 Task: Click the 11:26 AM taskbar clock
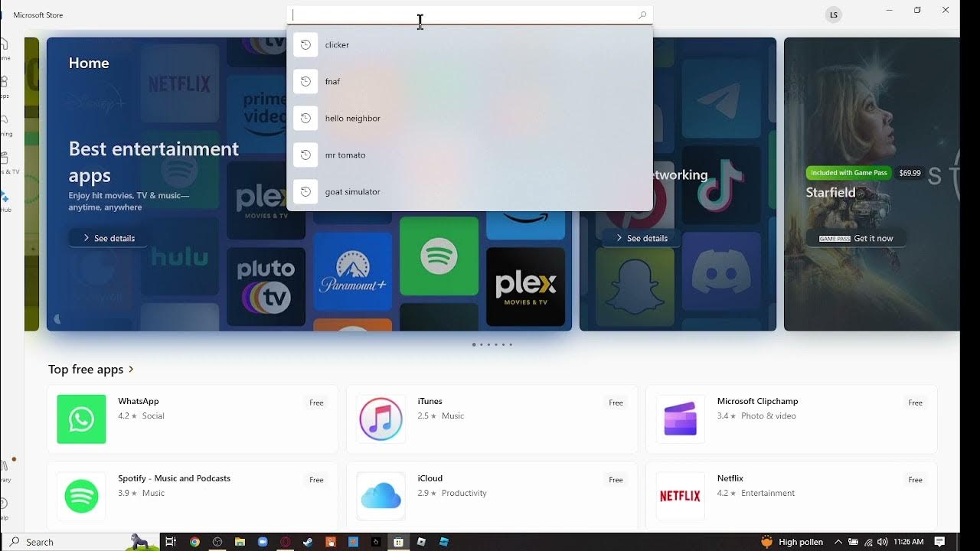pos(909,542)
